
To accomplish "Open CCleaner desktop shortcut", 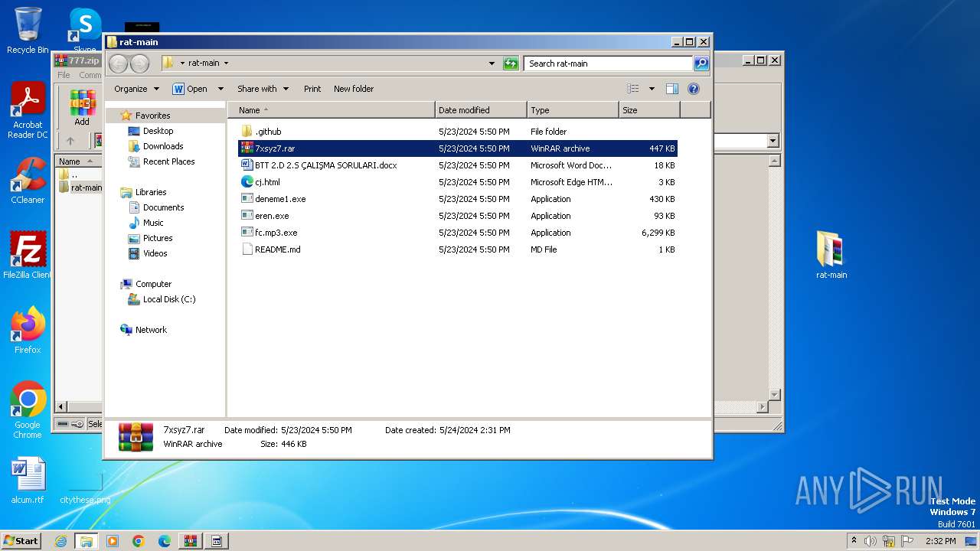I will point(28,181).
